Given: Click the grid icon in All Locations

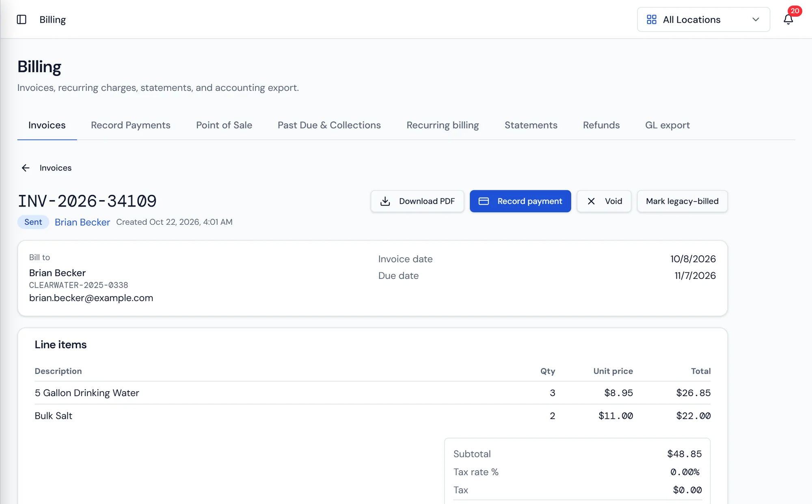Looking at the screenshot, I should pos(652,19).
